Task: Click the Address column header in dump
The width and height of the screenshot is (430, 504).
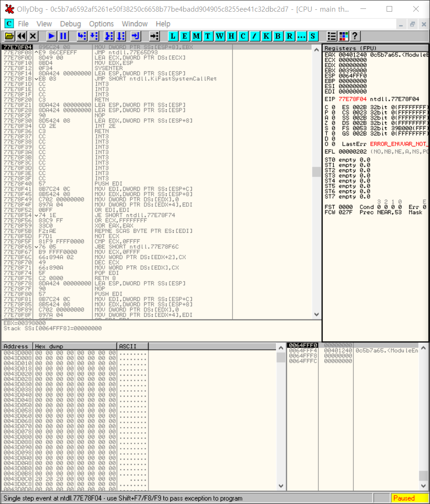Action: click(x=17, y=346)
